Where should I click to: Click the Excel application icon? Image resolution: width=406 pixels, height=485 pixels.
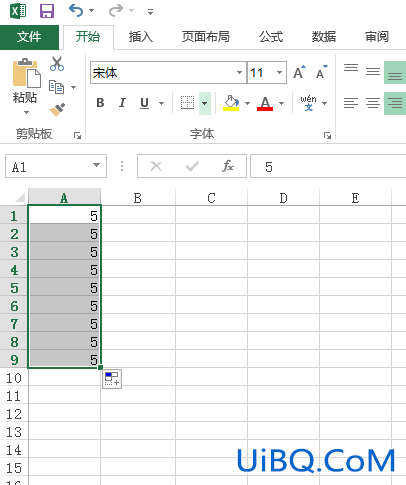pos(18,11)
